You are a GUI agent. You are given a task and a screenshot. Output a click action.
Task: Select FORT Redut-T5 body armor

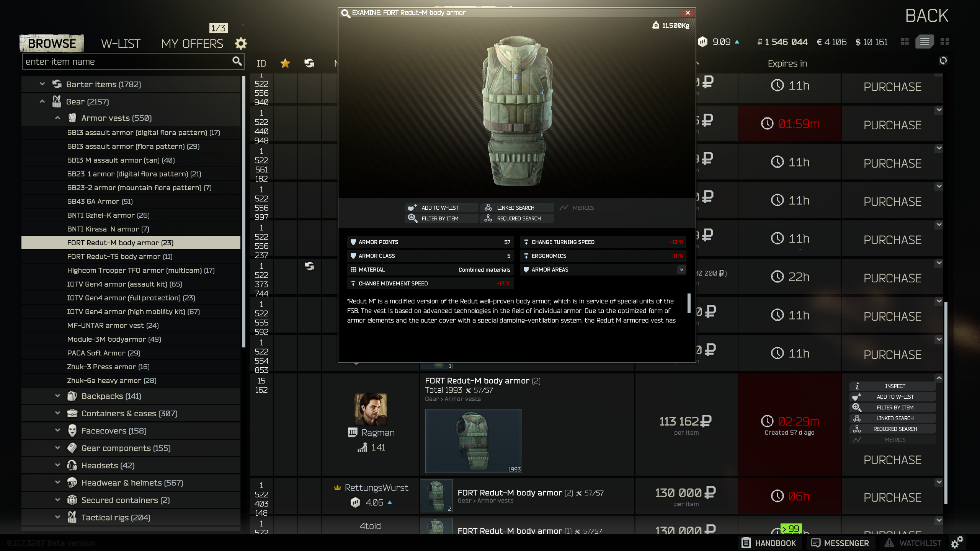pos(131,256)
